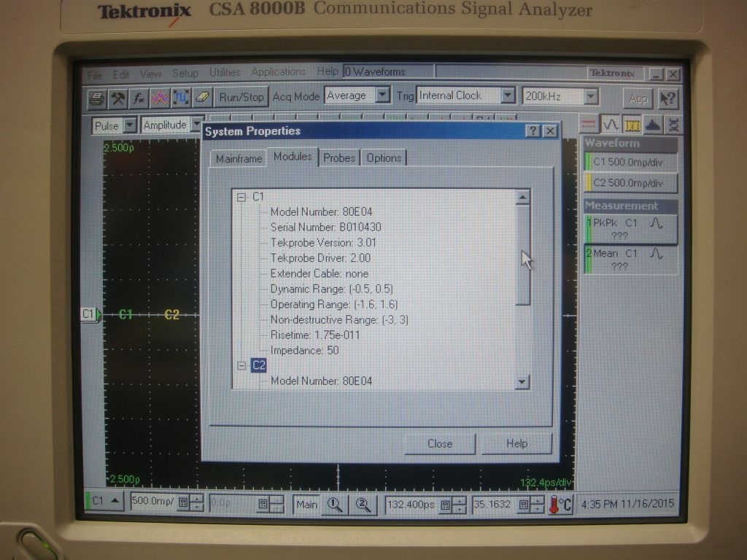Screen dimensions: 747x560
Task: Open the View menu
Action: [x=150, y=74]
